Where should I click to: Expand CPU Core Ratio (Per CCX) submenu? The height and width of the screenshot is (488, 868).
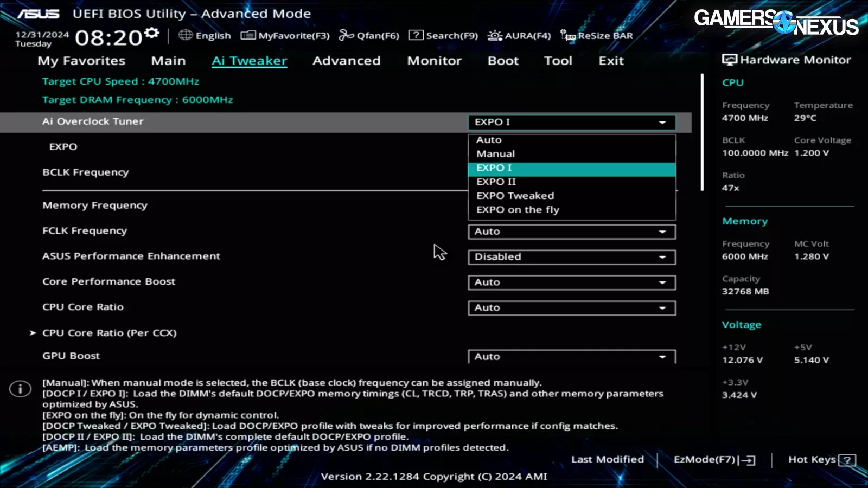pos(109,333)
